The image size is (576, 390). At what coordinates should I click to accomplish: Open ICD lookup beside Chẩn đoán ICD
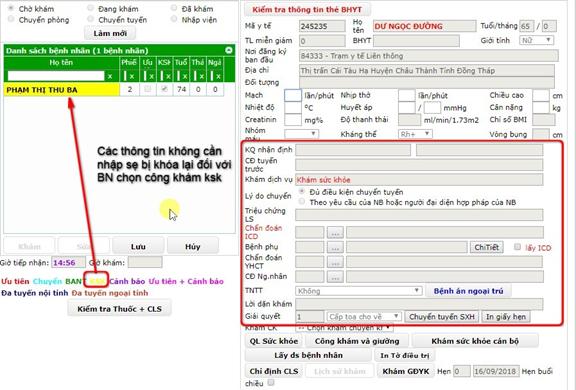335,233
